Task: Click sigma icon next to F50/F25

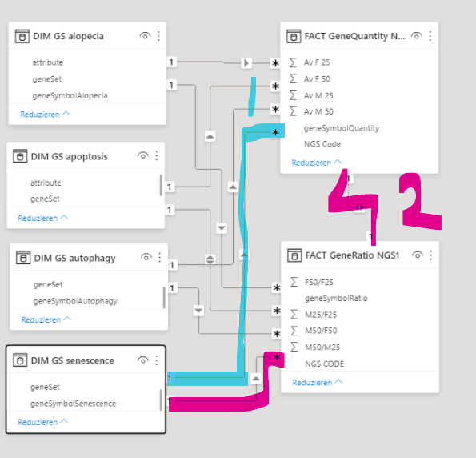Action: pos(294,282)
